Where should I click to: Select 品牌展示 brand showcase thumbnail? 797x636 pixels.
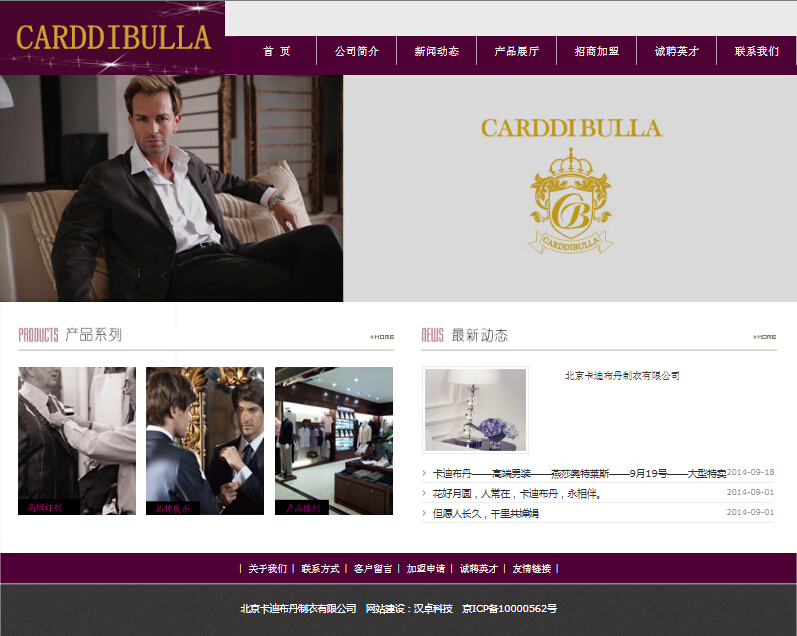click(205, 441)
